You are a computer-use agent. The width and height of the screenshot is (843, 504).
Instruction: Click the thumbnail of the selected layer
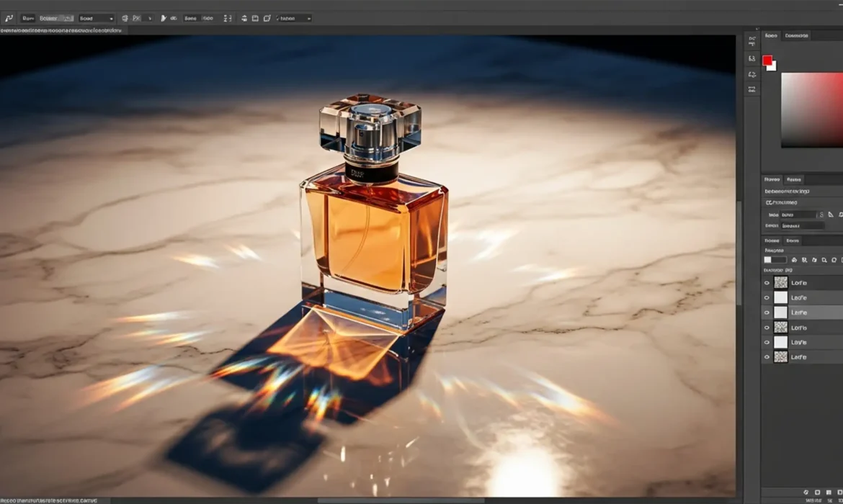click(x=780, y=312)
